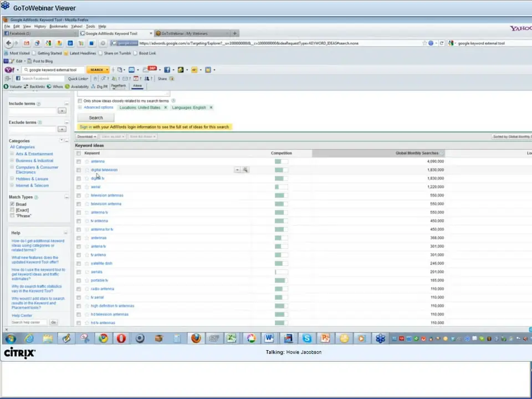Viewport: 532px width, 399px height.
Task: Switch to the Facebook (1) tab
Action: point(40,33)
